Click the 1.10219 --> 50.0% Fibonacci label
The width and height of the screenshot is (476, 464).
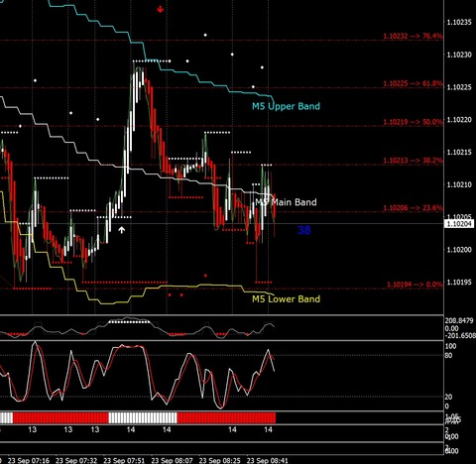(413, 122)
